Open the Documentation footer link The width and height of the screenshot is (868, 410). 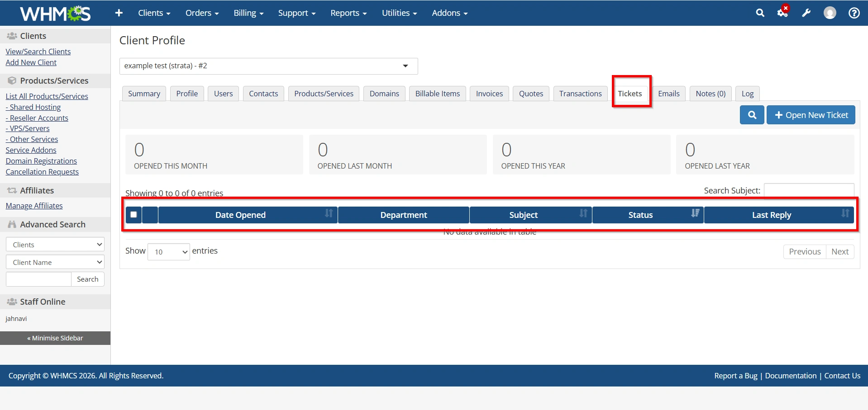pyautogui.click(x=791, y=376)
